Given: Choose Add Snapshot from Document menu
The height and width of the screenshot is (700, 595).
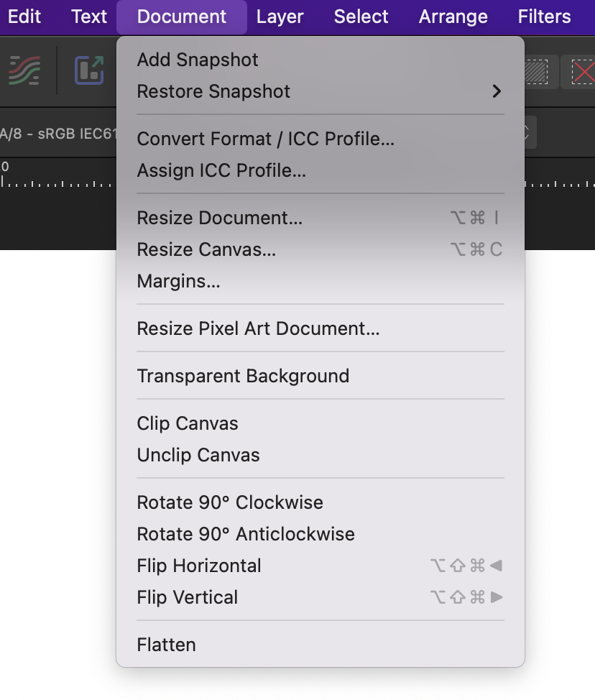Looking at the screenshot, I should click(198, 60).
